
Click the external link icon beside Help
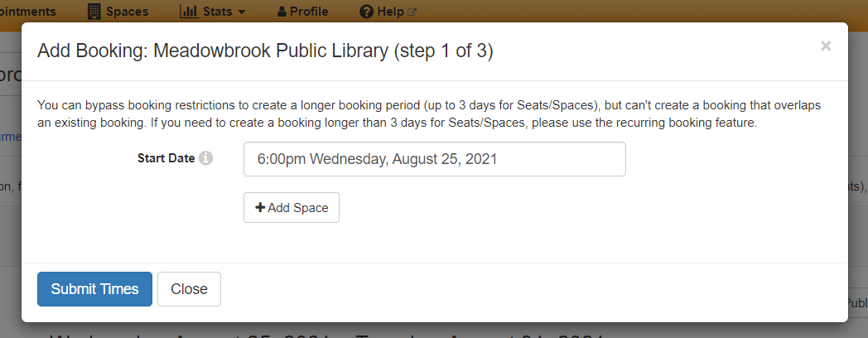coord(412,12)
